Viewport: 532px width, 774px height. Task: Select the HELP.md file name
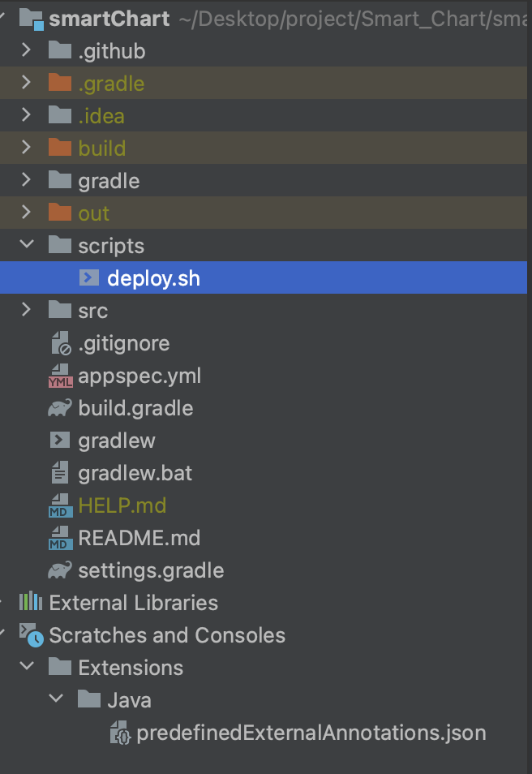(122, 505)
